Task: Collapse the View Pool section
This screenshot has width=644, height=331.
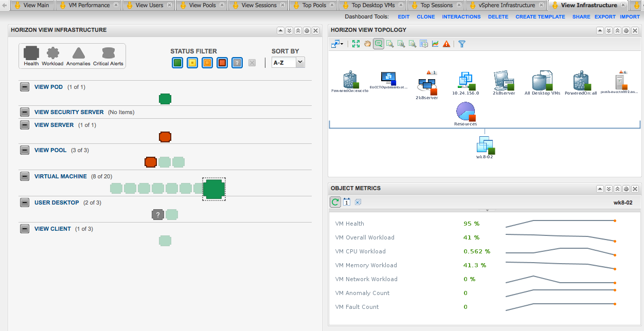Action: (25, 150)
